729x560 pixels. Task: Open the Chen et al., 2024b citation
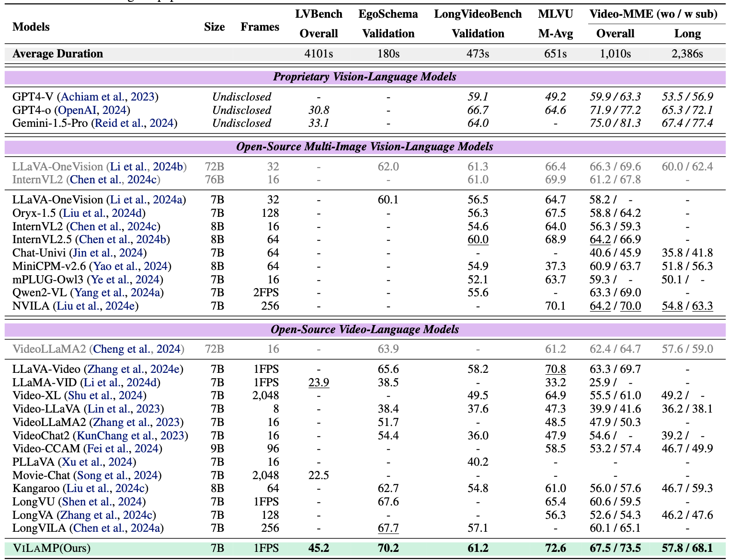pyautogui.click(x=123, y=239)
